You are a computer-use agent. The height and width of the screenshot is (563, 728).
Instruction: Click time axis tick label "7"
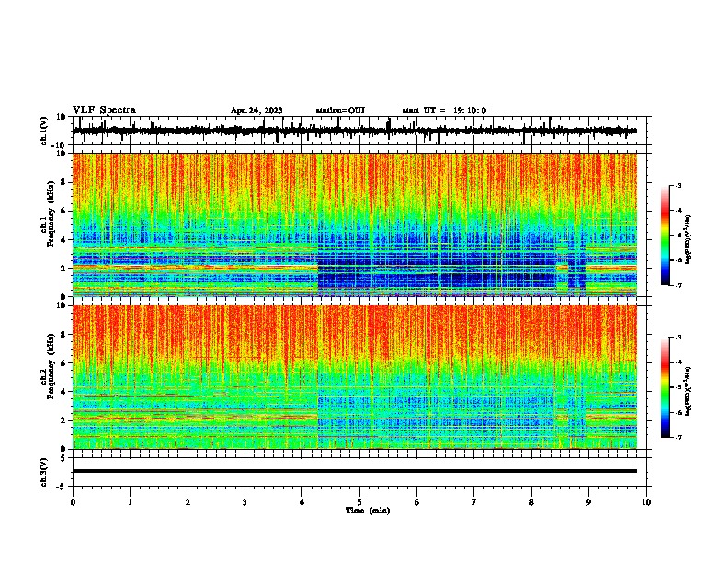pyautogui.click(x=474, y=502)
